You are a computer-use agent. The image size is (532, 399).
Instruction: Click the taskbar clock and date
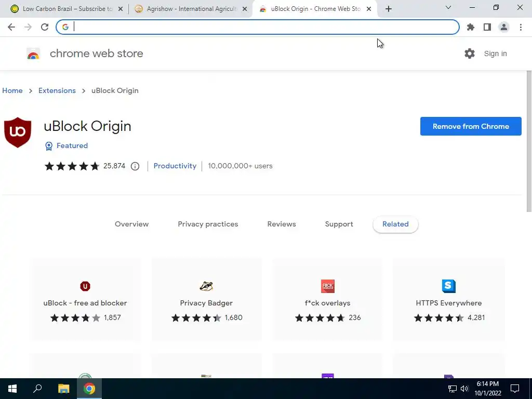point(487,389)
